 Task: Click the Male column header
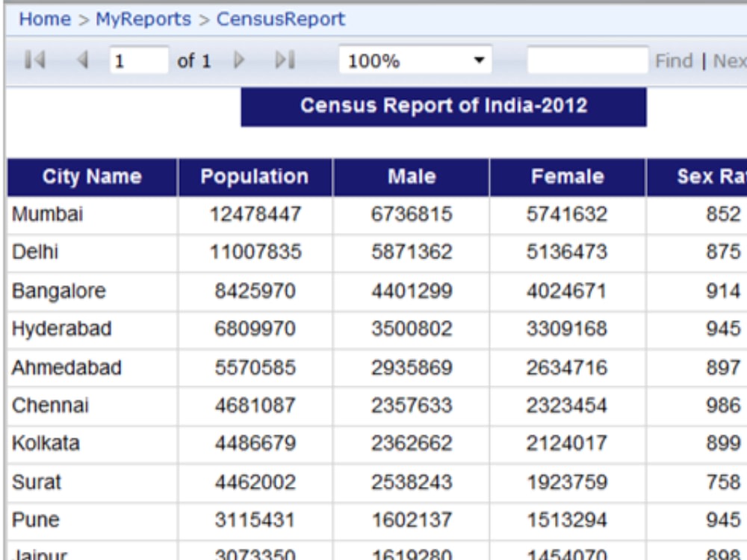coord(412,177)
